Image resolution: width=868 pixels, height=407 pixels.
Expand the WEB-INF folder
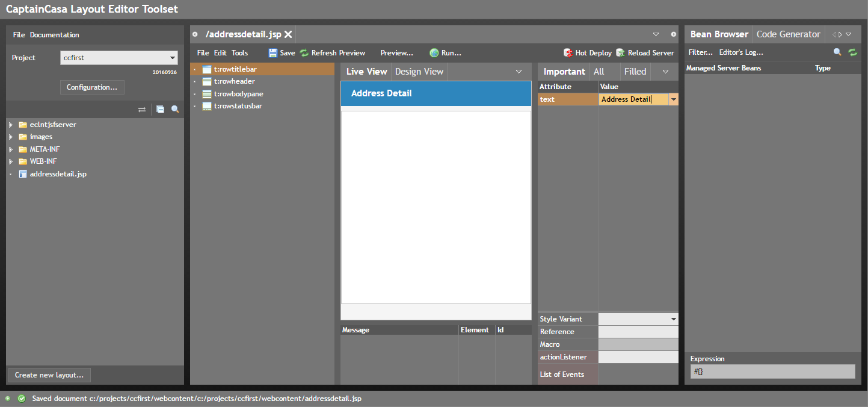10,161
